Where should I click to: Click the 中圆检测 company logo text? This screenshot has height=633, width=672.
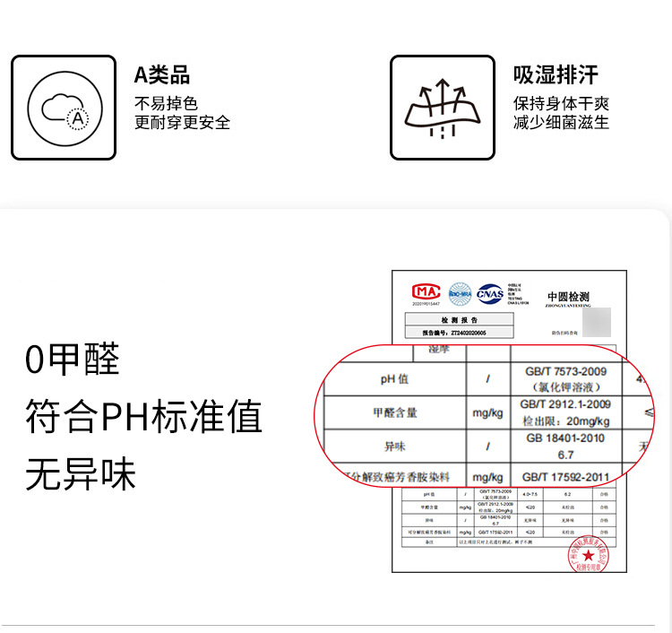pos(568,299)
